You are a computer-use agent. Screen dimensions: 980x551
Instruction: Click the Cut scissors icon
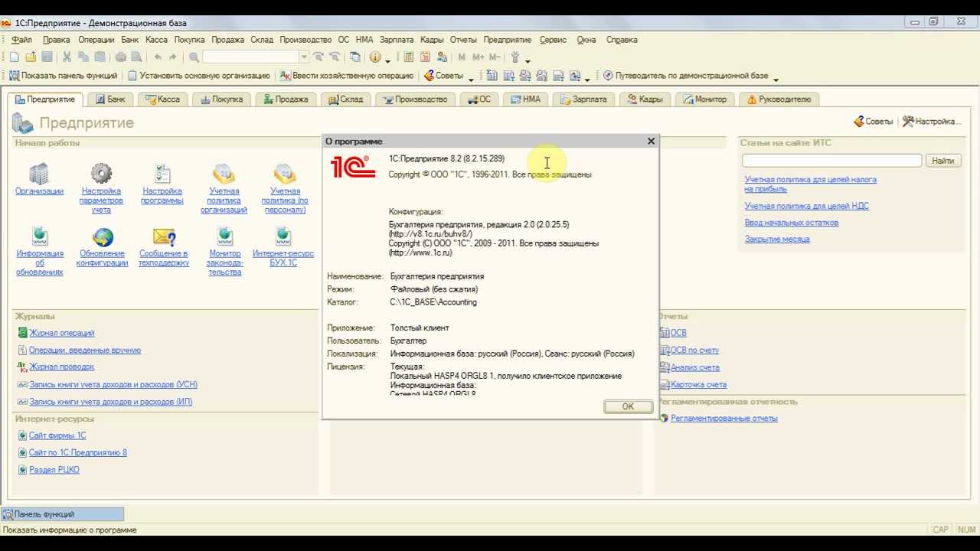point(67,57)
